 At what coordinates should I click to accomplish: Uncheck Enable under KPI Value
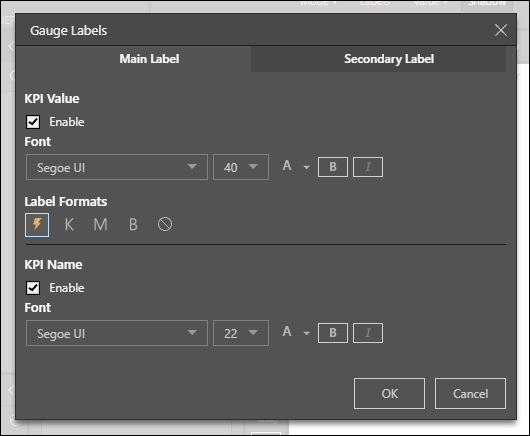point(33,122)
